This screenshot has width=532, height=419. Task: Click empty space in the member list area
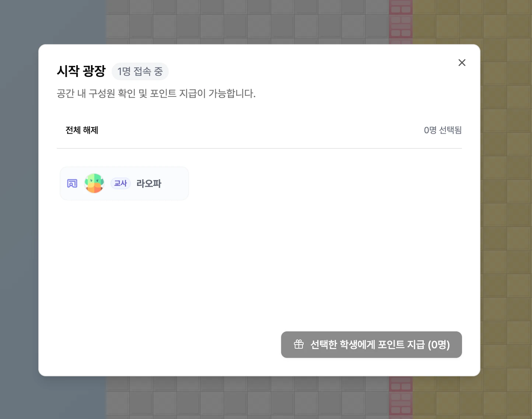(295, 258)
